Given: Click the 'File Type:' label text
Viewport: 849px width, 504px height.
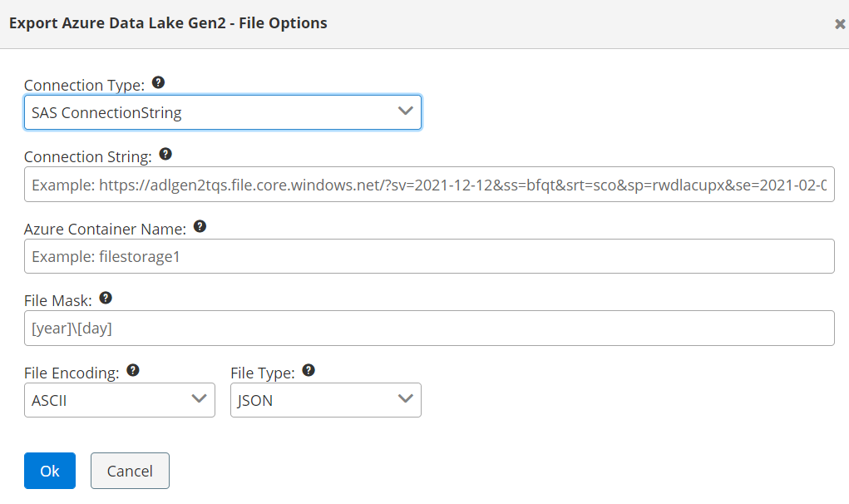Looking at the screenshot, I should click(x=262, y=373).
